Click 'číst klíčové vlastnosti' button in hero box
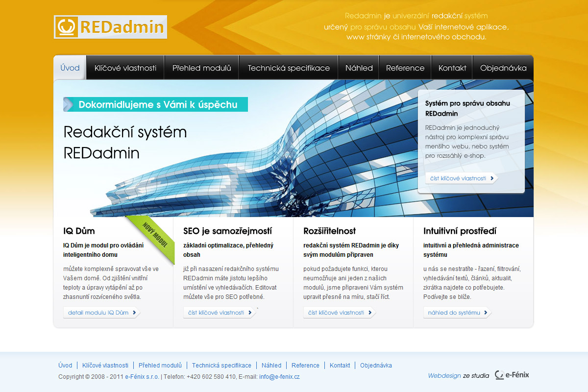588x392 pixels. click(462, 178)
